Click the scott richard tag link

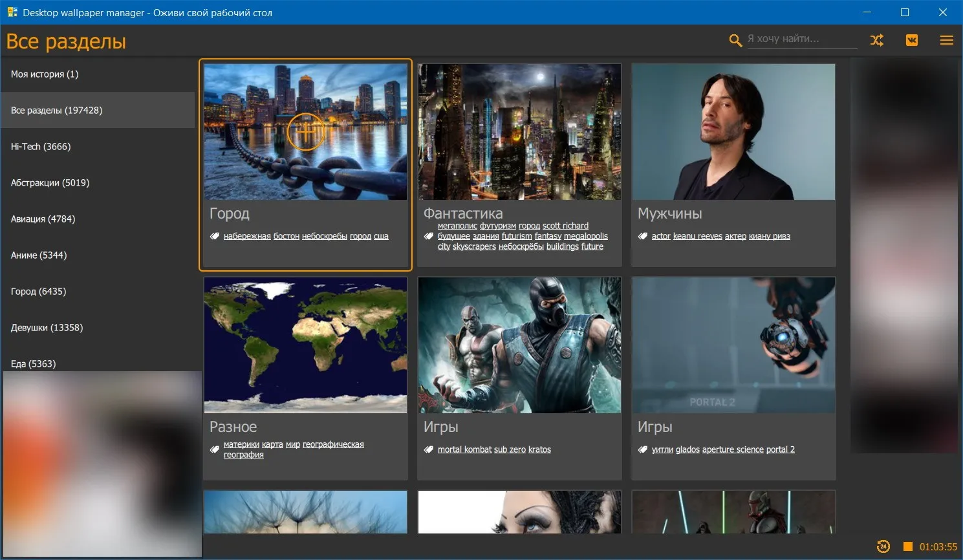coord(565,226)
